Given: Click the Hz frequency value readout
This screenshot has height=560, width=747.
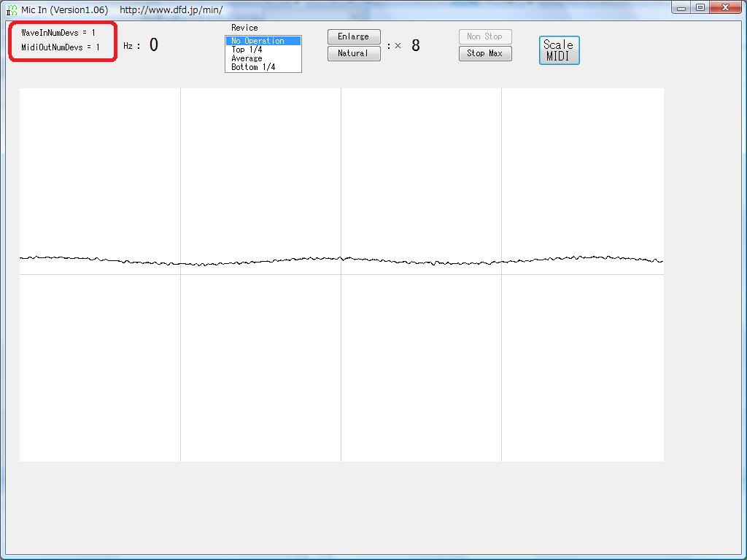Looking at the screenshot, I should (153, 45).
